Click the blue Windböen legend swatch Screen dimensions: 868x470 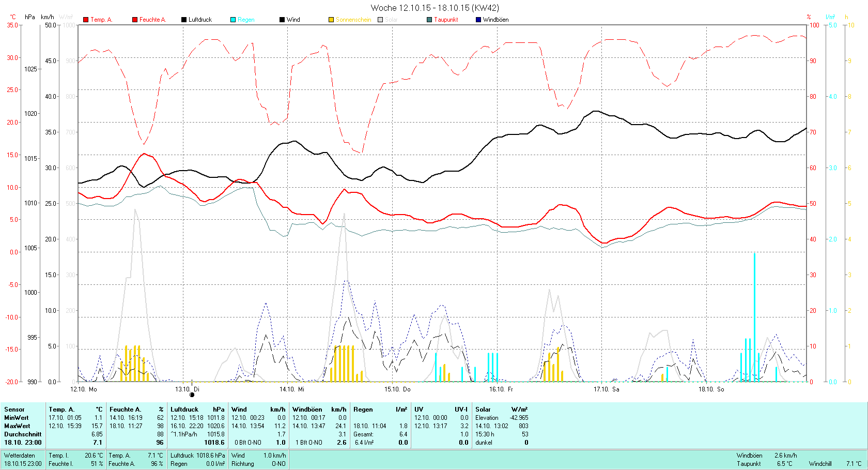478,20
